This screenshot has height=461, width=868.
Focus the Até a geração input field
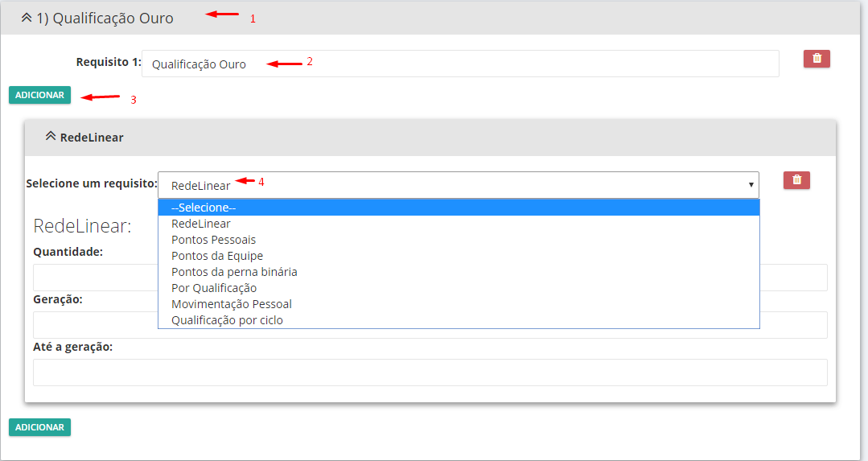tap(430, 373)
